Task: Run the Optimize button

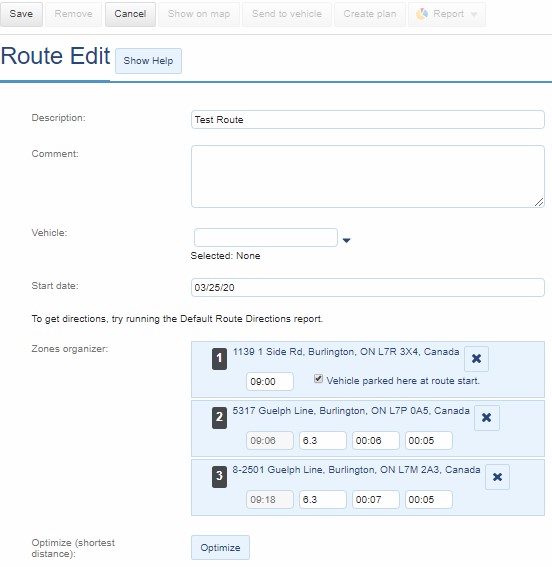Action: tap(220, 547)
